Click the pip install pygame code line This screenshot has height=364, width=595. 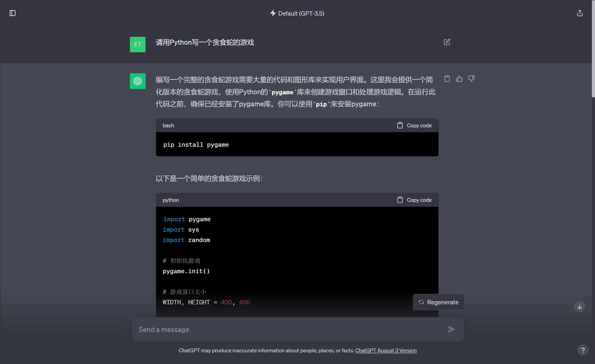[x=196, y=145]
